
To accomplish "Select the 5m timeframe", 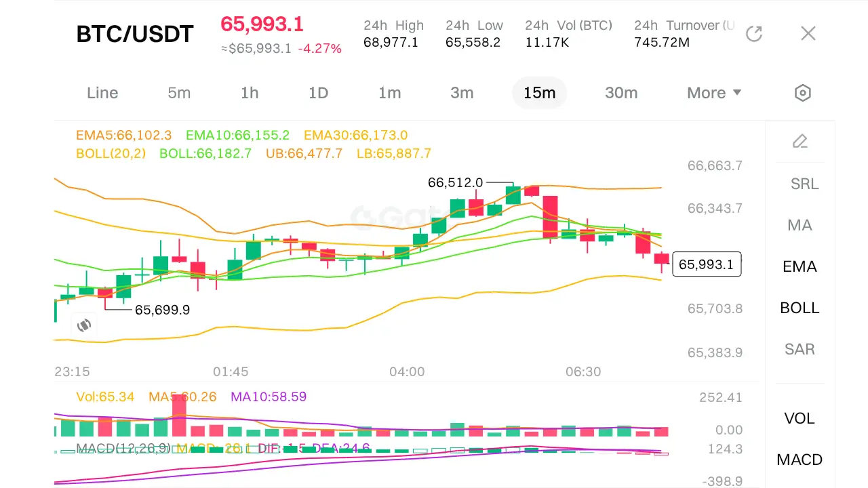I will coord(179,93).
